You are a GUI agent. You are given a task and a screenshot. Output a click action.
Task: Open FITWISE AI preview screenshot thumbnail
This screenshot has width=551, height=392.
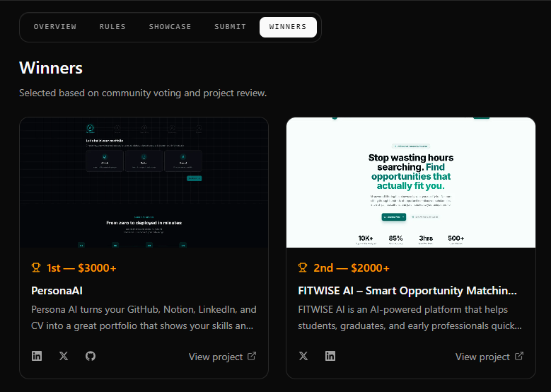tap(411, 183)
